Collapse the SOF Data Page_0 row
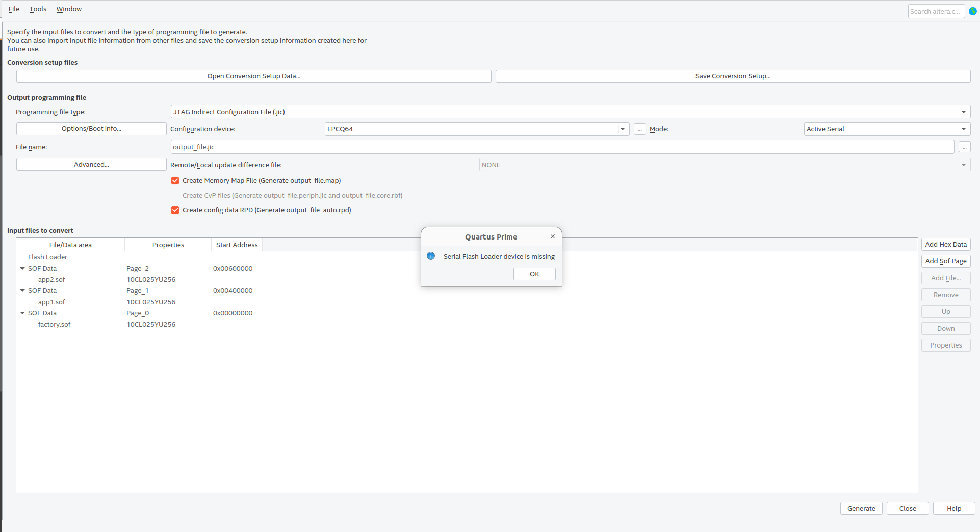Image resolution: width=980 pixels, height=532 pixels. (x=22, y=313)
